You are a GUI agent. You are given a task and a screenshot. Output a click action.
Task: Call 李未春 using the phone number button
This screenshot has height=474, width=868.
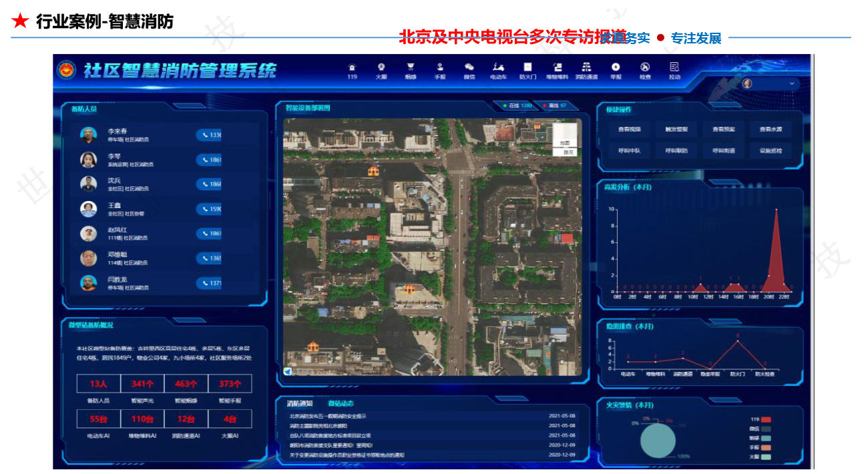209,135
